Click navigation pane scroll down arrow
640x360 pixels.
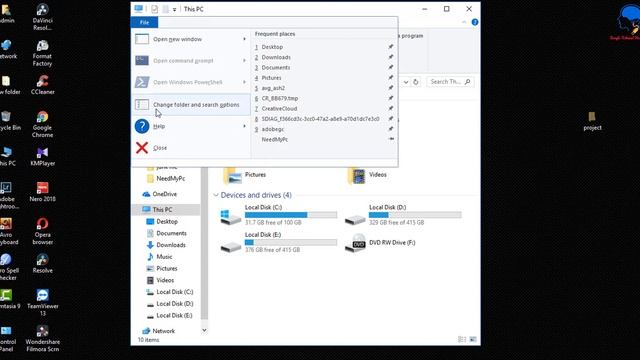(204, 331)
